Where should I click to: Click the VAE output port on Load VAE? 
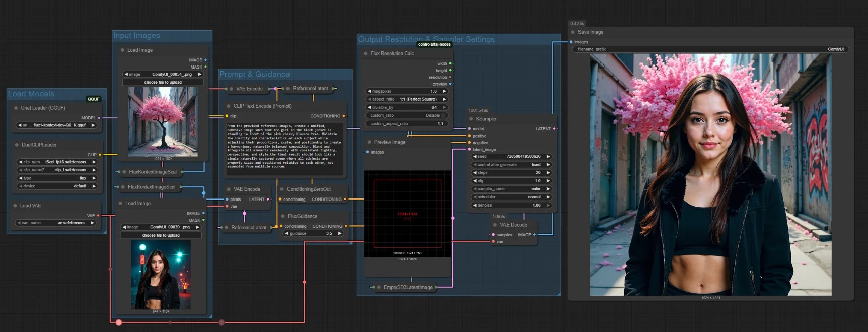98,216
